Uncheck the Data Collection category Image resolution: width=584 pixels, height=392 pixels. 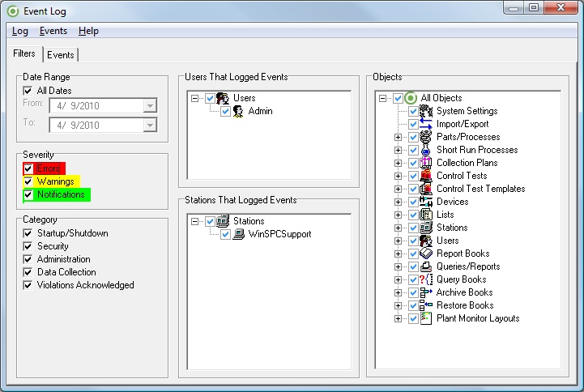point(28,272)
